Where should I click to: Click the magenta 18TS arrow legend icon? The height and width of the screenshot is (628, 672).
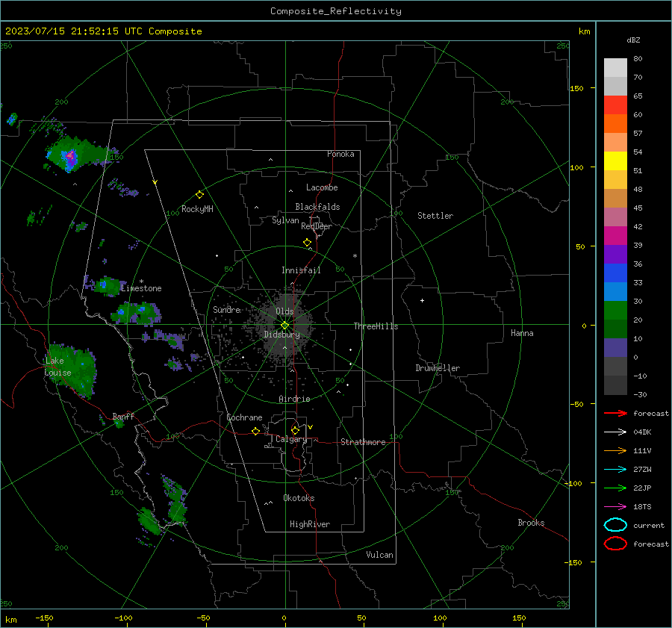coord(615,507)
